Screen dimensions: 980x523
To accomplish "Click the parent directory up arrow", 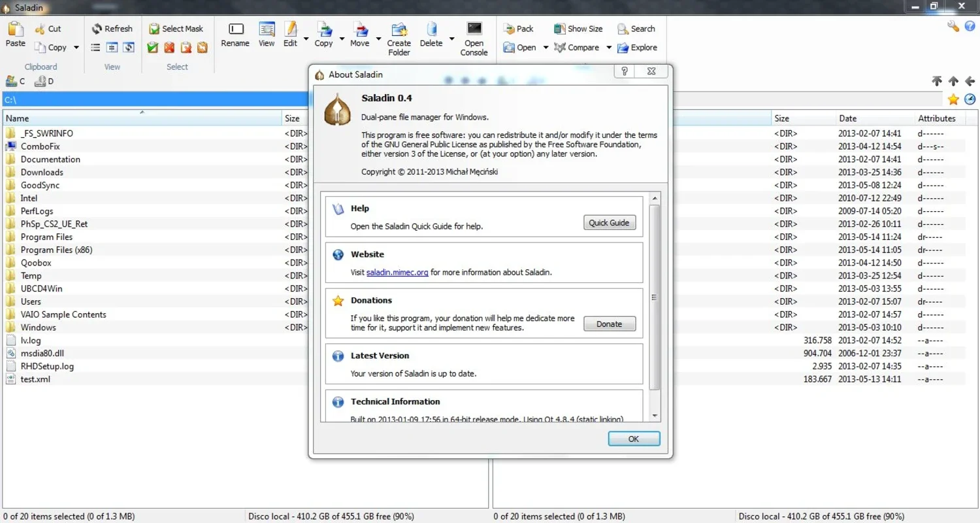I will point(953,81).
